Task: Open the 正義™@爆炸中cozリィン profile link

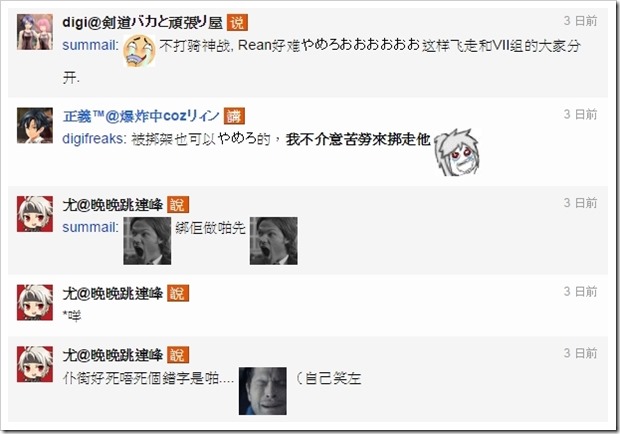Action: pos(141,116)
